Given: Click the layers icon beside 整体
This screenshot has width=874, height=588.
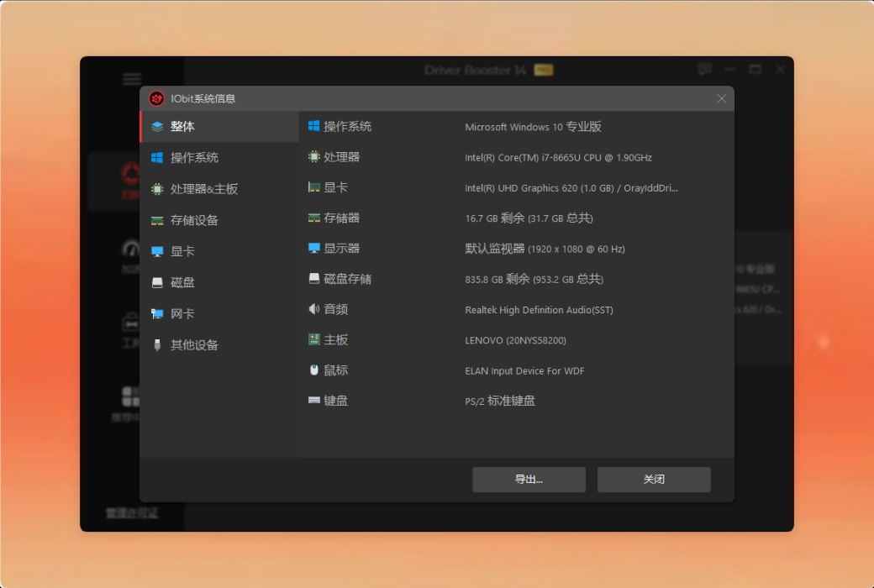Looking at the screenshot, I should point(157,127).
